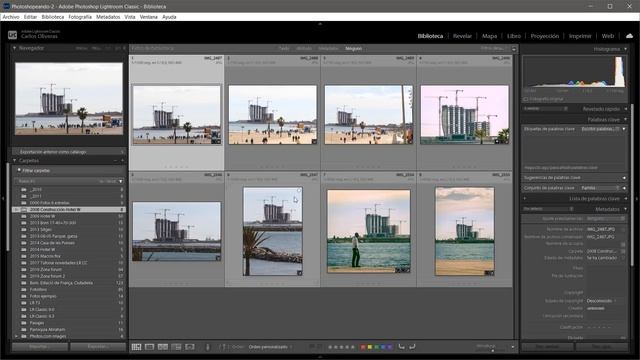Click the Exportar button

(x=98, y=347)
